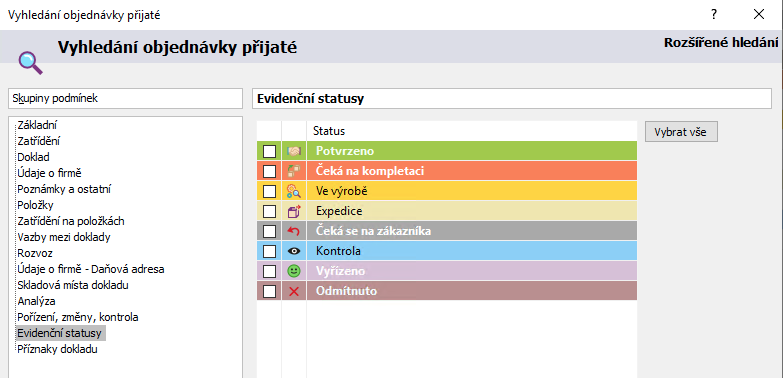Switch to Příznaky dokladu group
This screenshot has width=783, height=378.
click(57, 349)
